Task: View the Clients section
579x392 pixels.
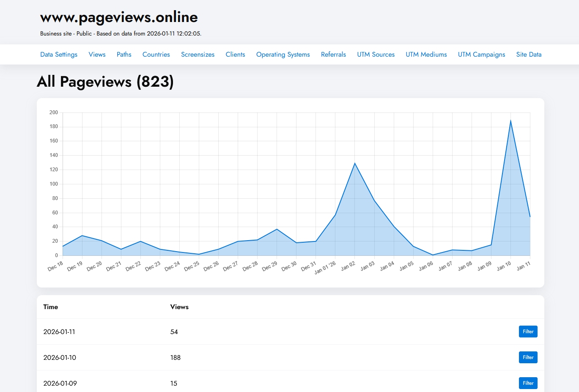Action: [x=235, y=54]
